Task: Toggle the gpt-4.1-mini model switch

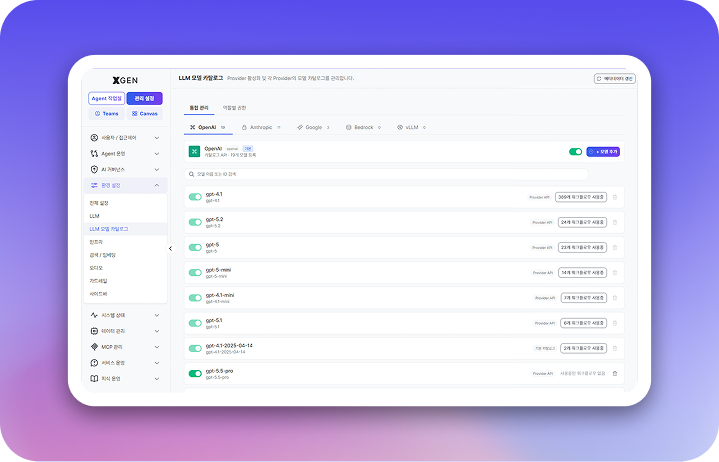Action: coord(195,298)
